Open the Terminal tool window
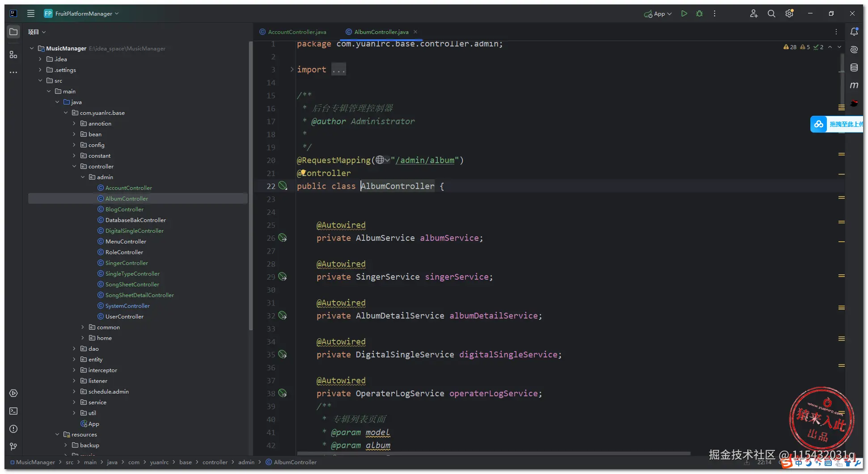 point(13,411)
